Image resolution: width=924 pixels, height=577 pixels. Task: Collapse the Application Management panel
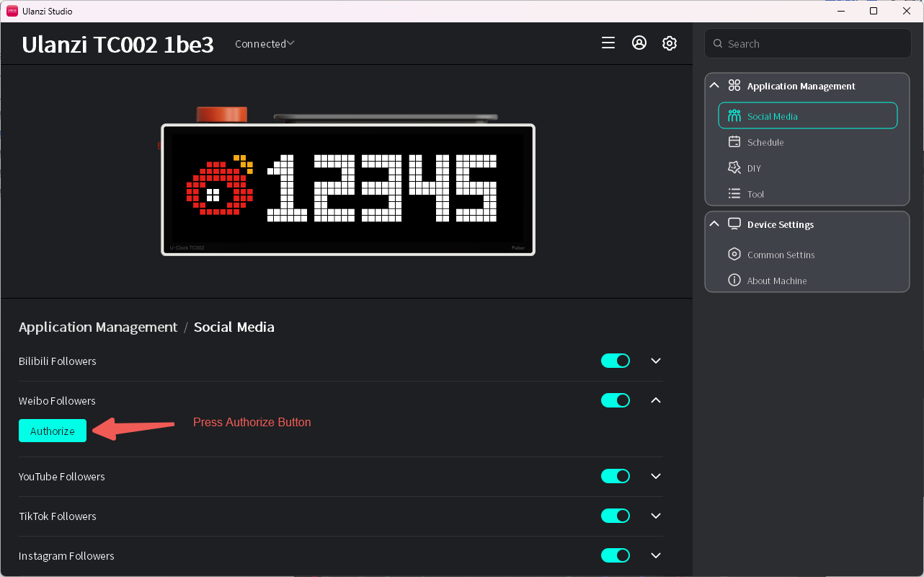(714, 85)
